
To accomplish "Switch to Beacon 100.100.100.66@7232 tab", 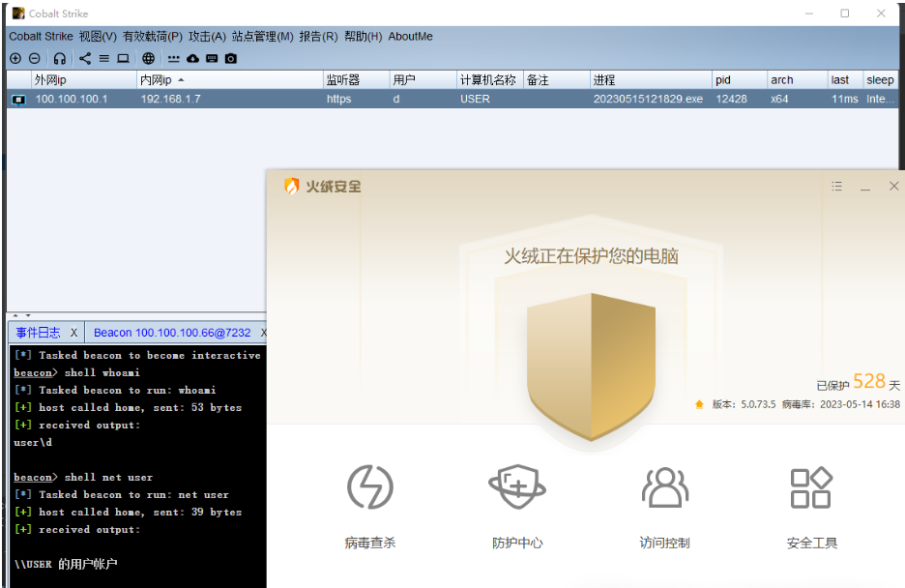I will pos(172,333).
